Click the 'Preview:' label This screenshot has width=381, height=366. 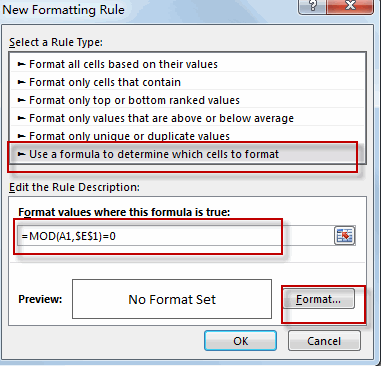(40, 299)
